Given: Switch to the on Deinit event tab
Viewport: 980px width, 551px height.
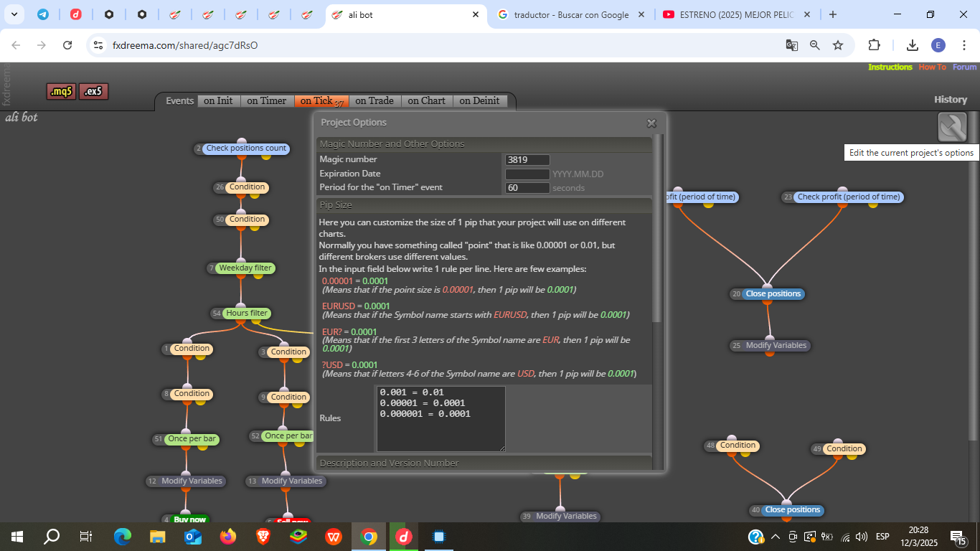Looking at the screenshot, I should tap(480, 101).
